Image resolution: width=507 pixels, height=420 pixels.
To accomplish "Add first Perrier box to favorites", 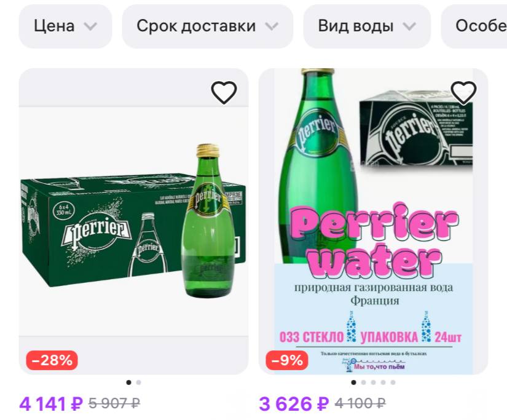I will [x=224, y=92].
